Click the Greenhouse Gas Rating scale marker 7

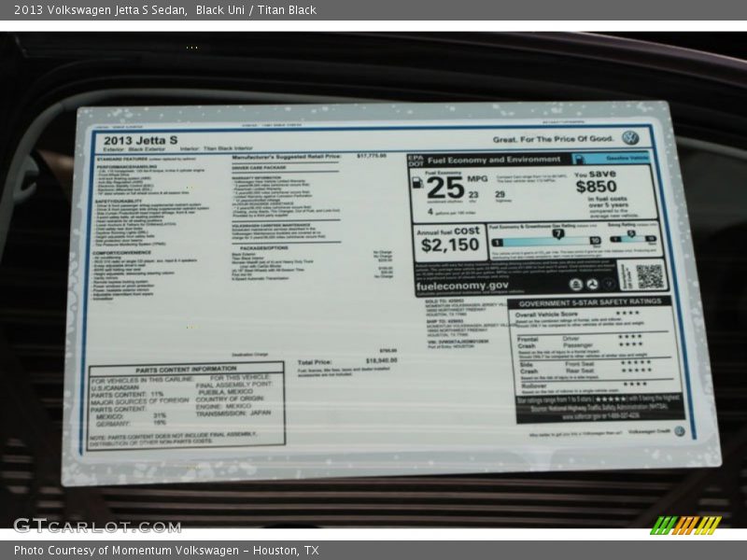point(557,235)
